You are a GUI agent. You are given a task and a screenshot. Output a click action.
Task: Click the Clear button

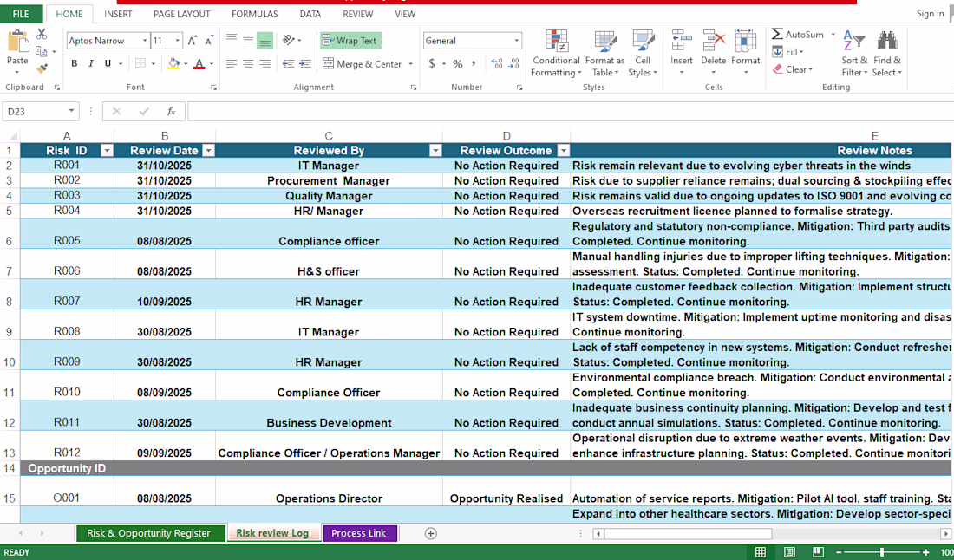tap(793, 69)
